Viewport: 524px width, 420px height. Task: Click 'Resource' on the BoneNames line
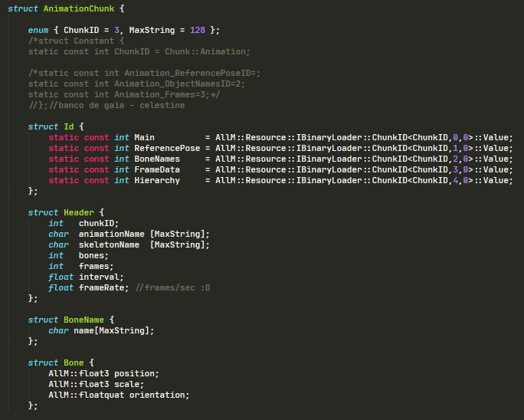[266, 159]
